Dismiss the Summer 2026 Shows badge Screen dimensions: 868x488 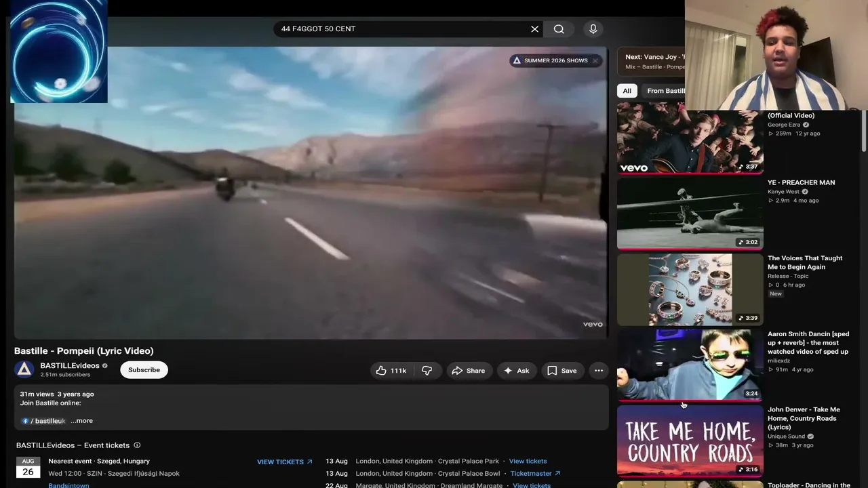(x=595, y=60)
